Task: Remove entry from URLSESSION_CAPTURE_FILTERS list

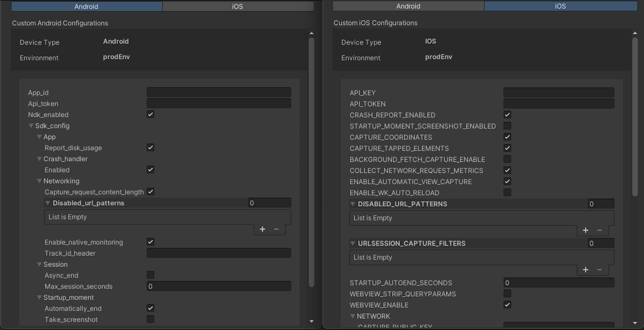Action: 599,270
